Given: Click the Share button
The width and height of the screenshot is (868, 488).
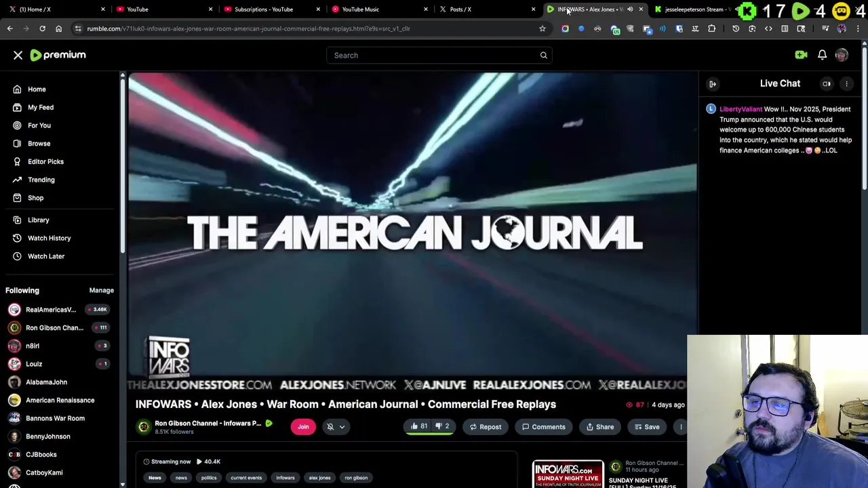Looking at the screenshot, I should click(600, 427).
